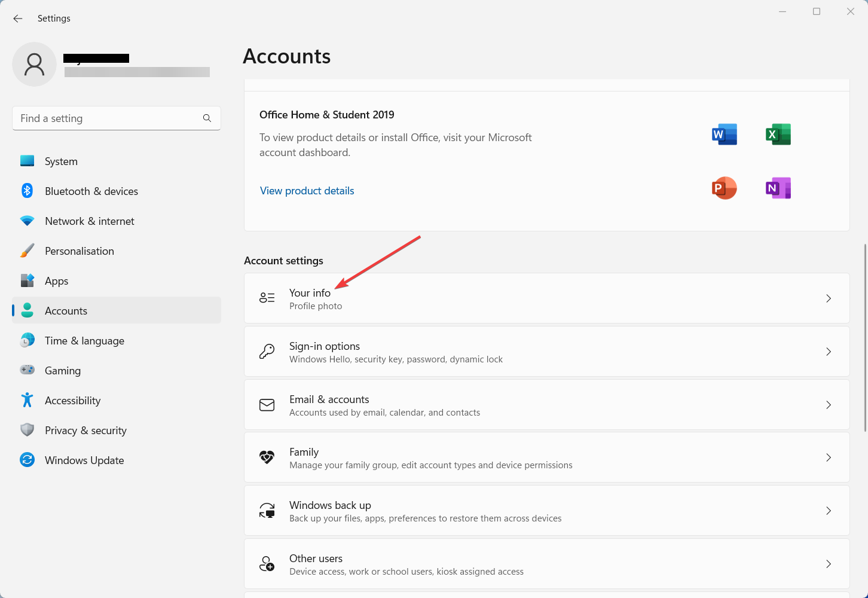The width and height of the screenshot is (868, 598).
Task: Click the Privacy & security shield icon
Action: (x=27, y=430)
